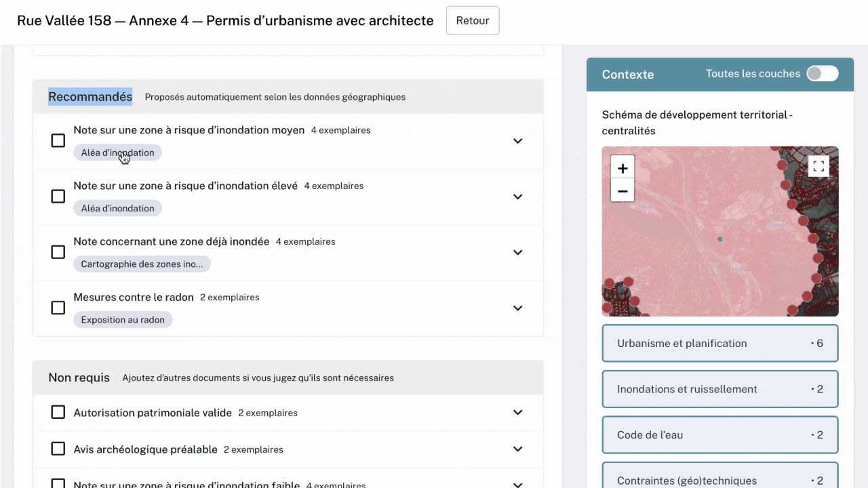Click the 'Retour' button
This screenshot has width=868, height=488.
tap(473, 20)
